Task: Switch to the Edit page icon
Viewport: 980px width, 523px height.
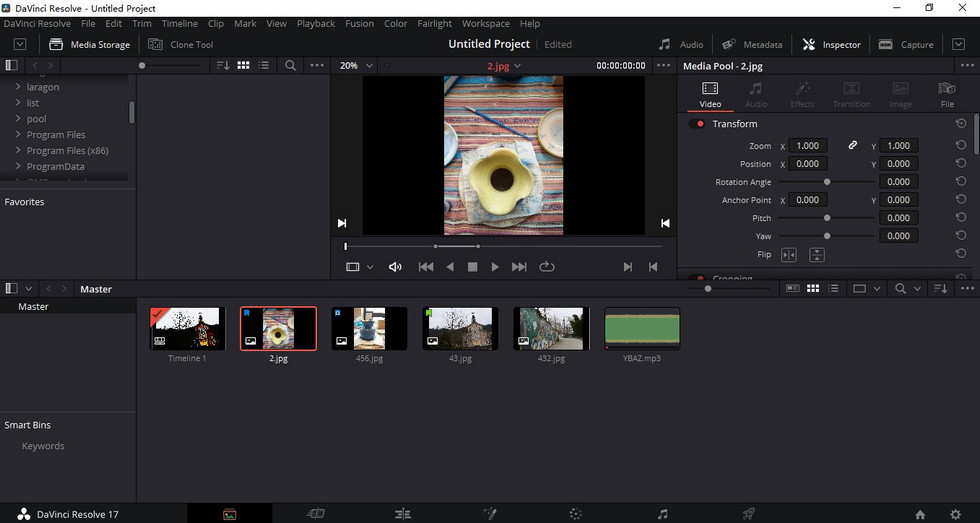Action: tap(403, 514)
